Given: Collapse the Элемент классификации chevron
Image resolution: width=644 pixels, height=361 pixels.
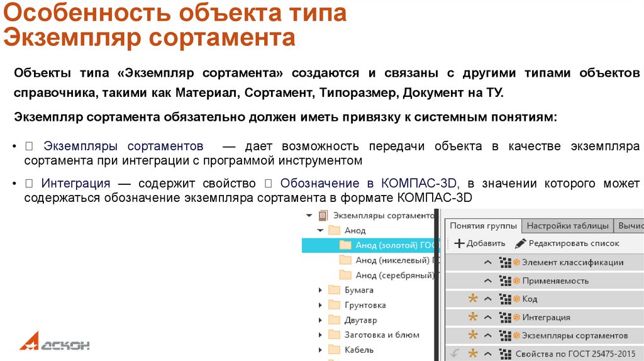Looking at the screenshot, I should [487, 262].
